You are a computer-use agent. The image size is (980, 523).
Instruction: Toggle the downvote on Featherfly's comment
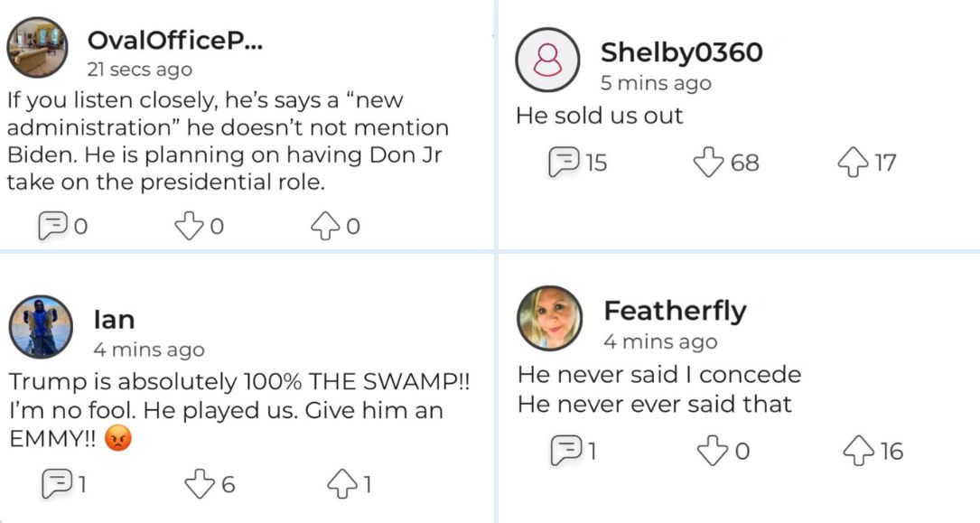[714, 449]
